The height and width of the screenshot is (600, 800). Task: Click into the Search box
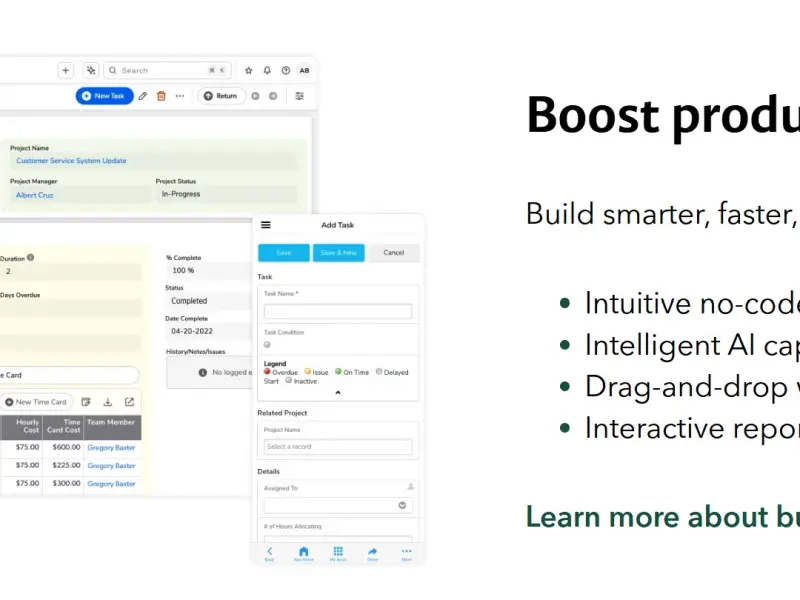pos(167,70)
